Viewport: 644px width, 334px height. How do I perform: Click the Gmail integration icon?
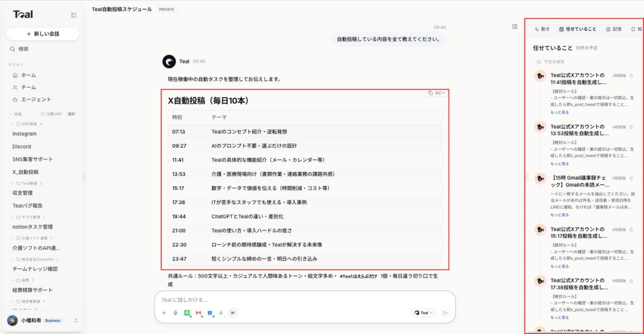click(198, 313)
